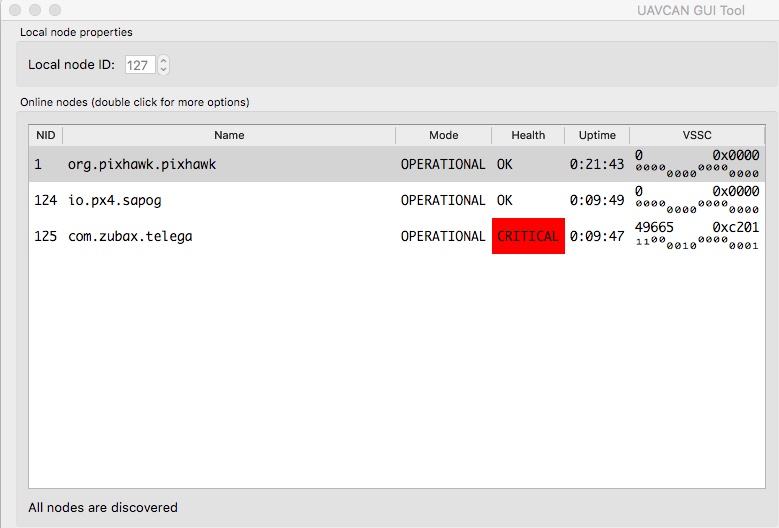779x528 pixels.
Task: Click uptime 0:21:43 cell
Action: pos(597,164)
